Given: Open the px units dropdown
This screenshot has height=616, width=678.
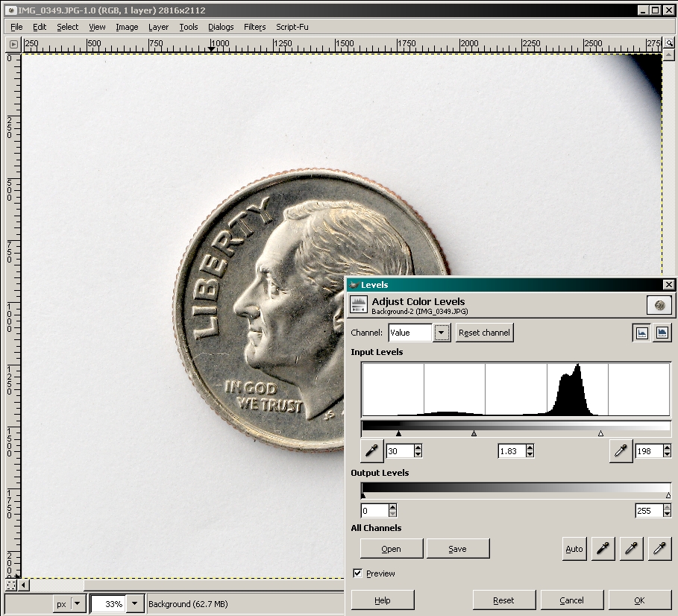Looking at the screenshot, I should pyautogui.click(x=77, y=604).
